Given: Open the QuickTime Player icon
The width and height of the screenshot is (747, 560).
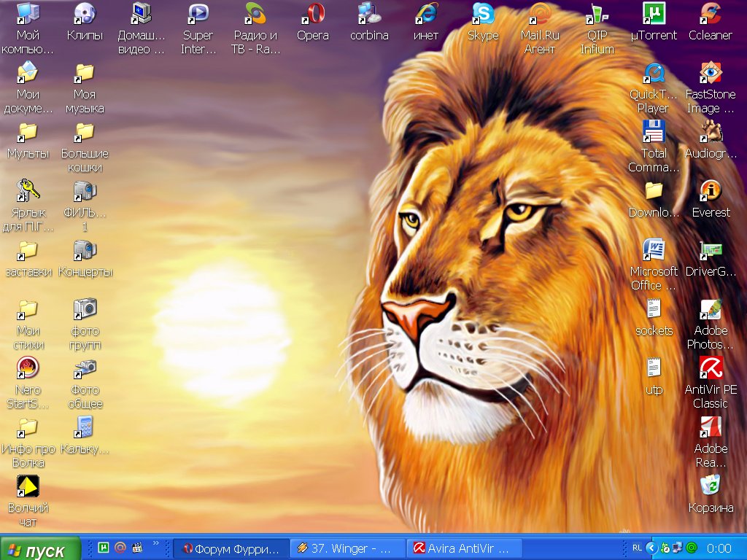Looking at the screenshot, I should (654, 72).
